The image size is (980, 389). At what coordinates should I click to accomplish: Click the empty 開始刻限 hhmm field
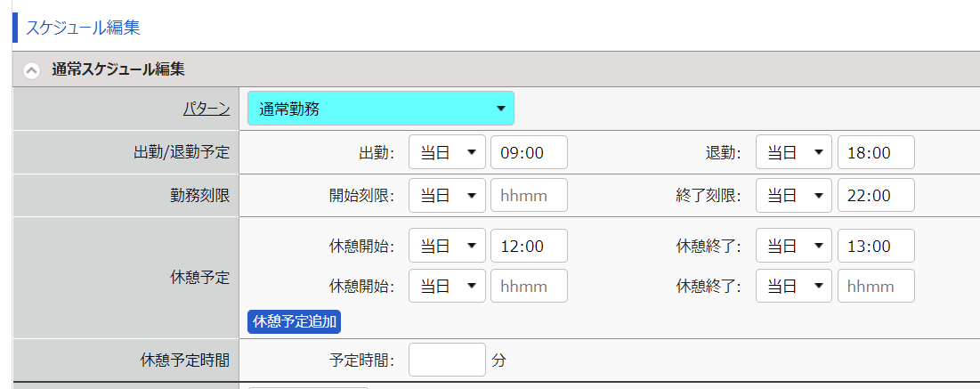pyautogui.click(x=529, y=195)
